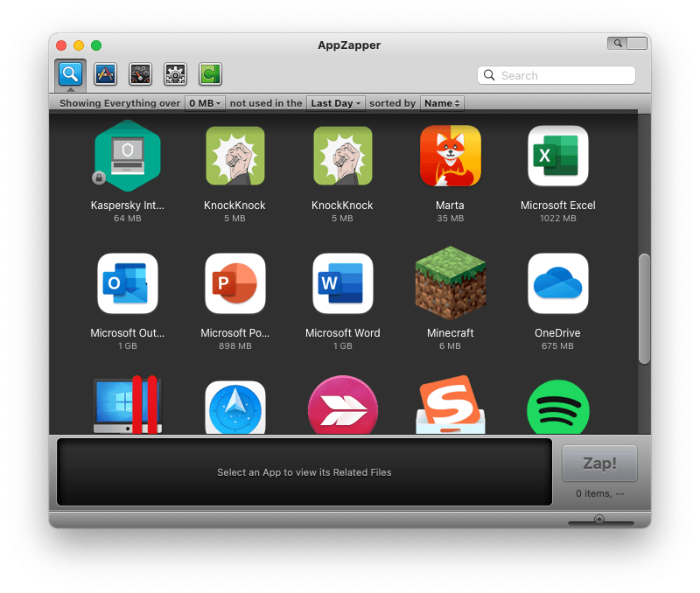Viewport: 700px width, 593px height.
Task: Click the Search input field
Action: 556,75
